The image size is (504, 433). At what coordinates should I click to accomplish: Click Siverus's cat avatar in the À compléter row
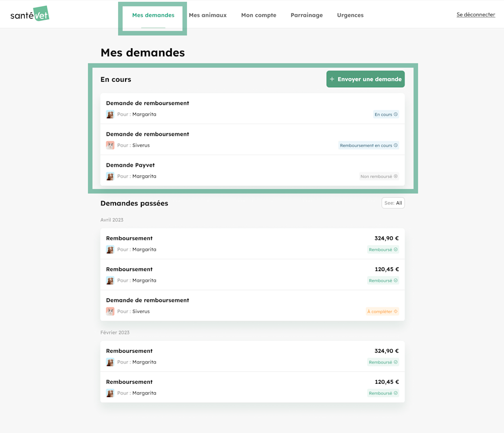coord(110,311)
